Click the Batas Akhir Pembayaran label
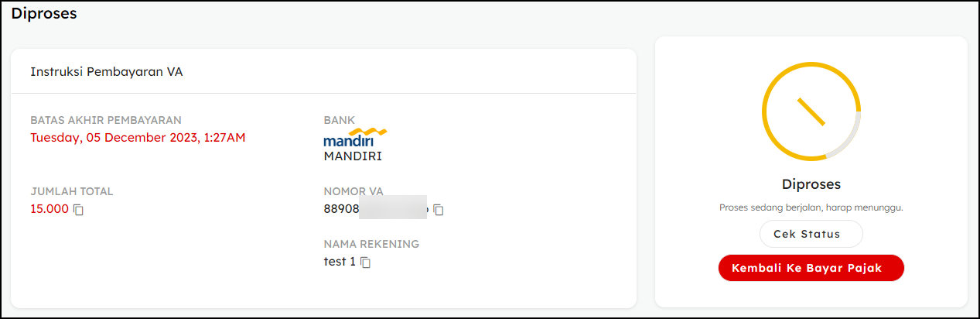The image size is (980, 319). [x=106, y=120]
